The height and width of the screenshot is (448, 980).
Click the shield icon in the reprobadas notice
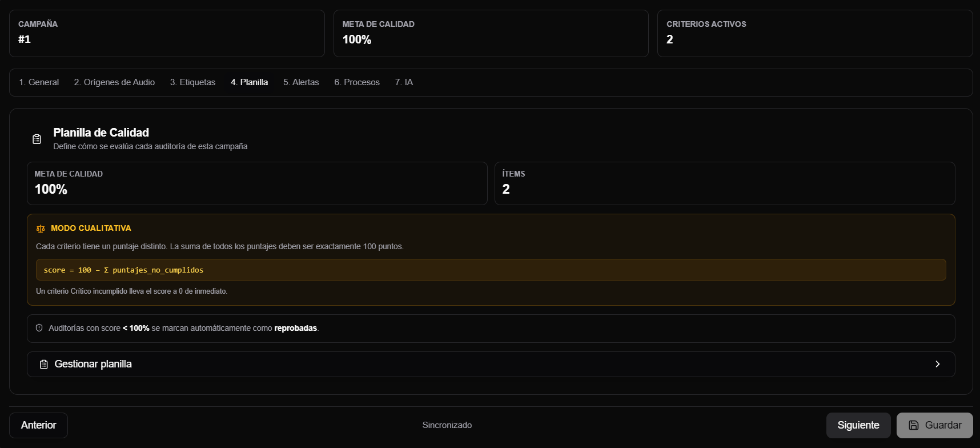coord(39,328)
